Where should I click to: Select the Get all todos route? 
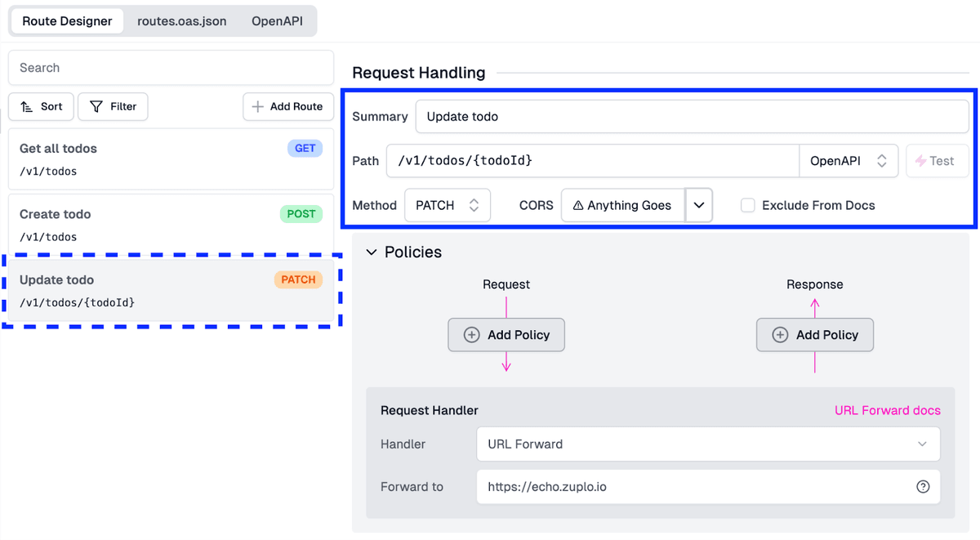click(x=170, y=158)
